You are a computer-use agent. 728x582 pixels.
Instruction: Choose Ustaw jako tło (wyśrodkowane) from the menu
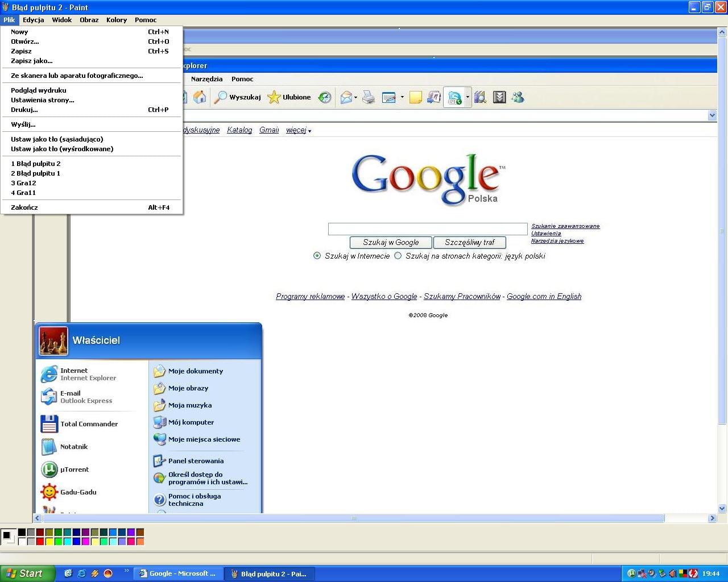point(91,149)
